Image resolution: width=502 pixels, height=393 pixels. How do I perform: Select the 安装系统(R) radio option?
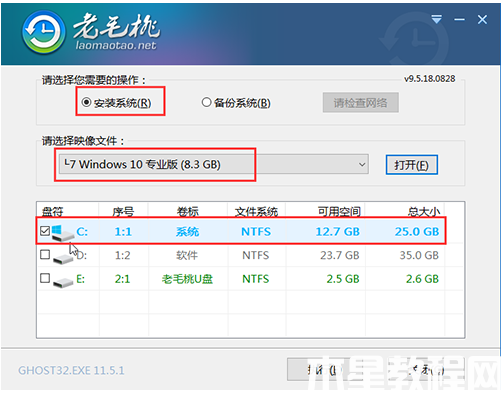(116, 103)
